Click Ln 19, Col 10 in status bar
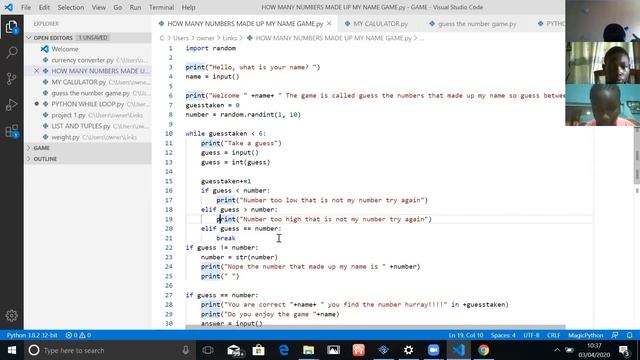Image resolution: width=640 pixels, height=360 pixels. (466, 335)
